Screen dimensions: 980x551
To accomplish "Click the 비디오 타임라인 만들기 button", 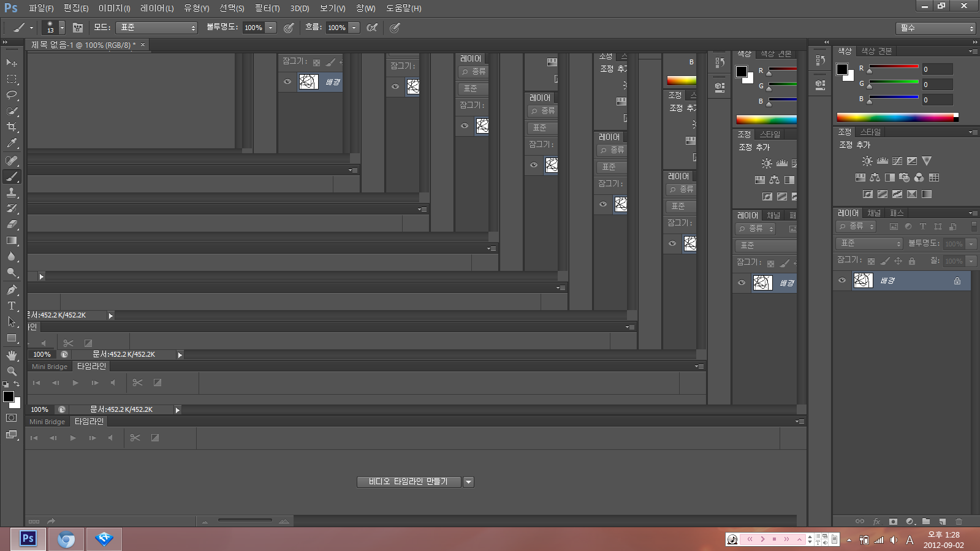I will pyautogui.click(x=409, y=482).
